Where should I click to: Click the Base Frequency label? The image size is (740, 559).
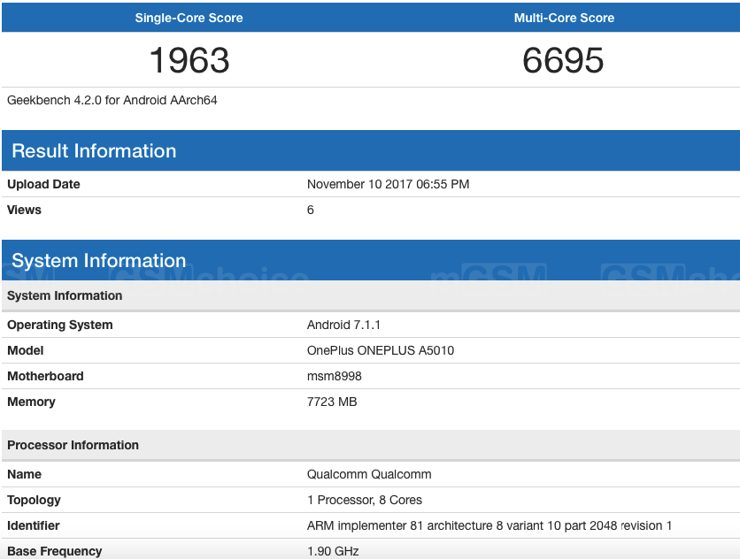(x=54, y=551)
